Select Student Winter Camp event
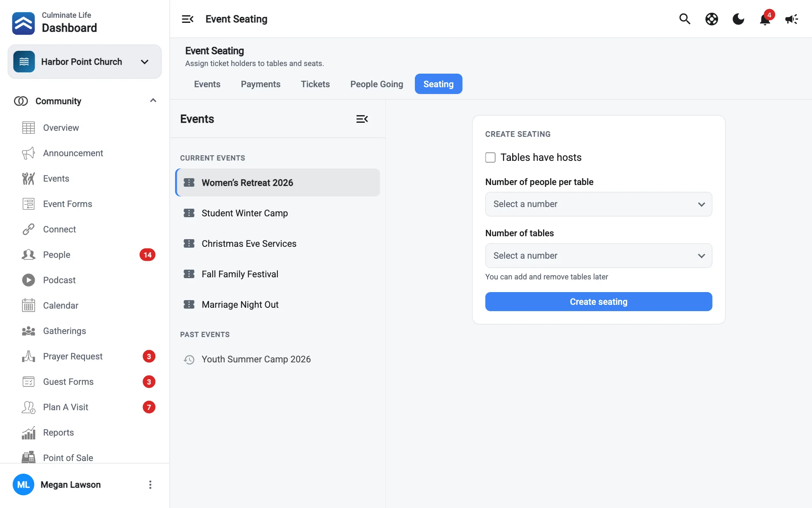Screen dimensions: 812x508 pos(277,213)
